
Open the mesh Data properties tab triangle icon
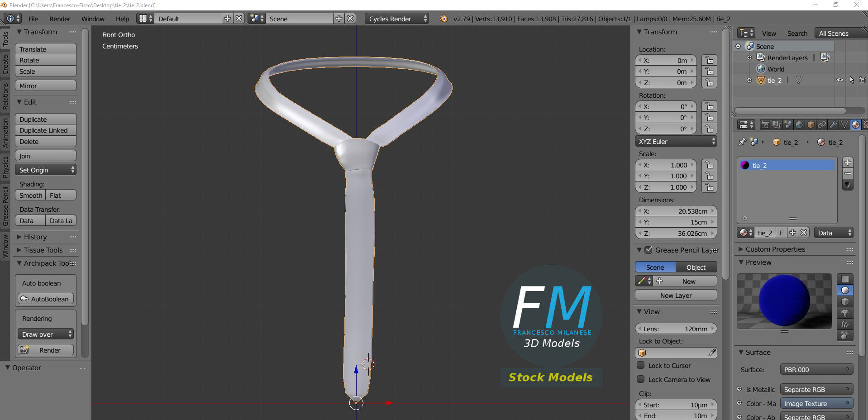click(x=844, y=125)
